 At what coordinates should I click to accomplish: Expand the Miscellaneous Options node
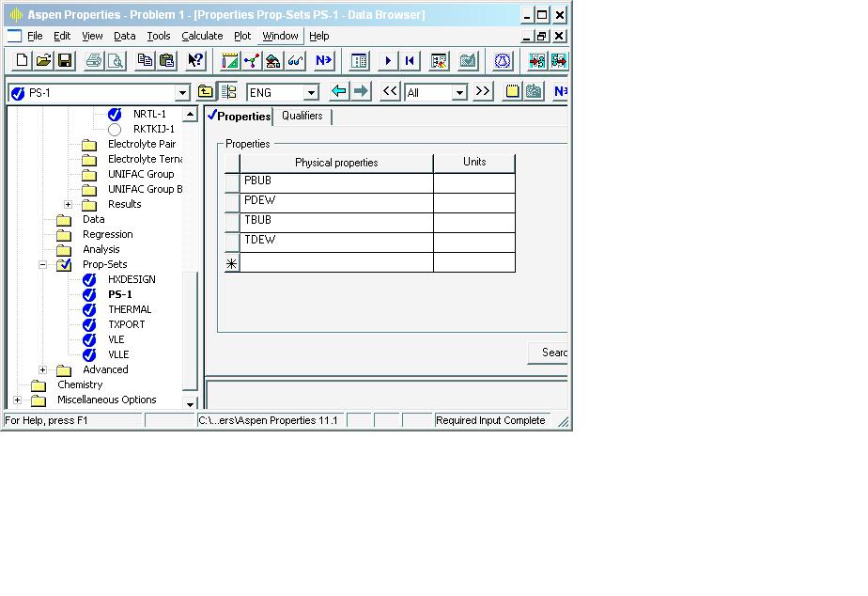click(17, 400)
